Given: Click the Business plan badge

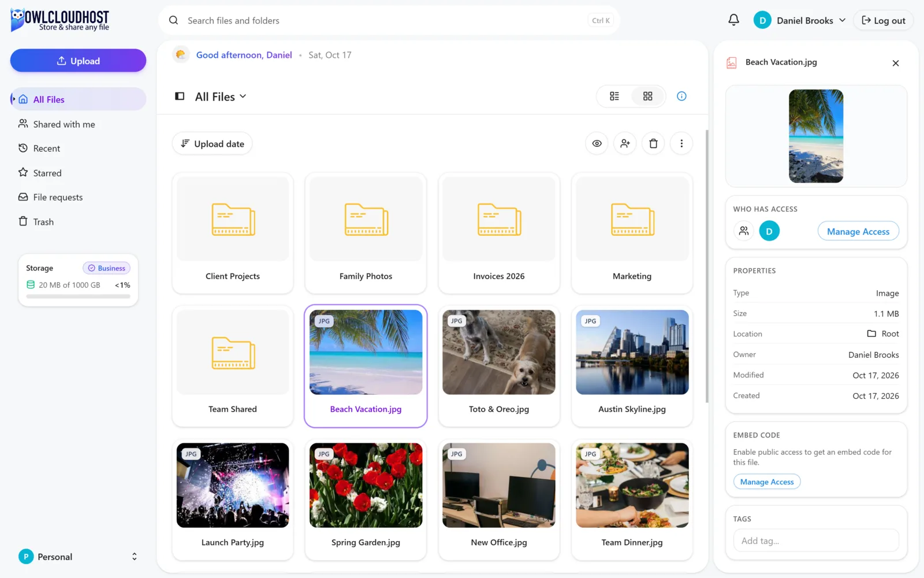Looking at the screenshot, I should click(106, 268).
